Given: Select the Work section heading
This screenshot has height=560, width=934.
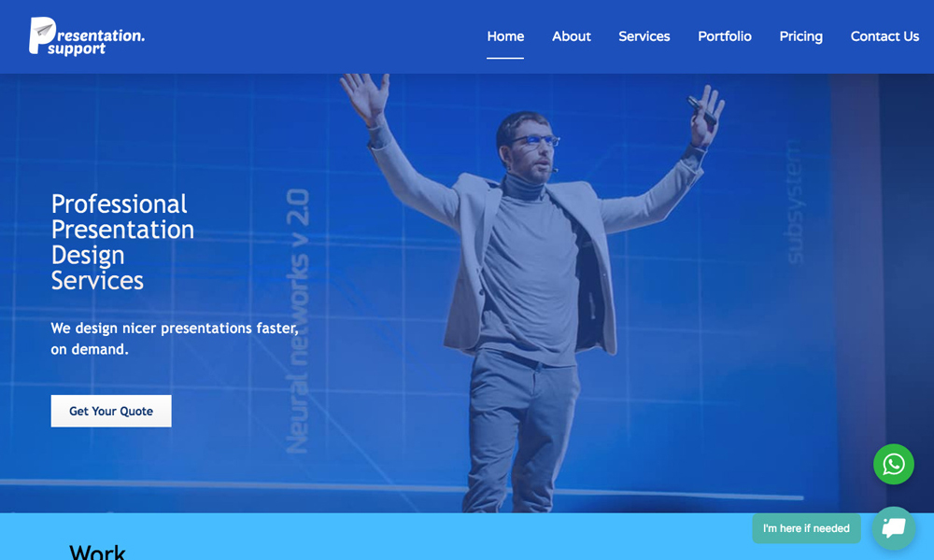Looking at the screenshot, I should tap(97, 551).
